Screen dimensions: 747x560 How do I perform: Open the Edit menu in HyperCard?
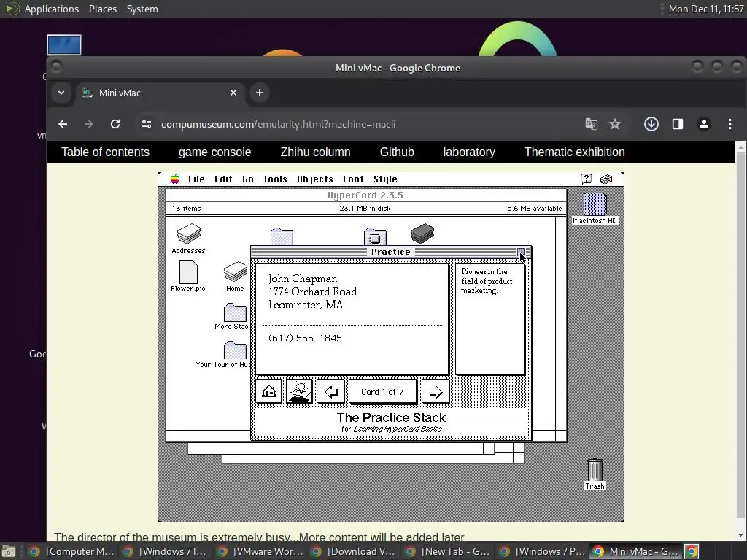pyautogui.click(x=223, y=179)
